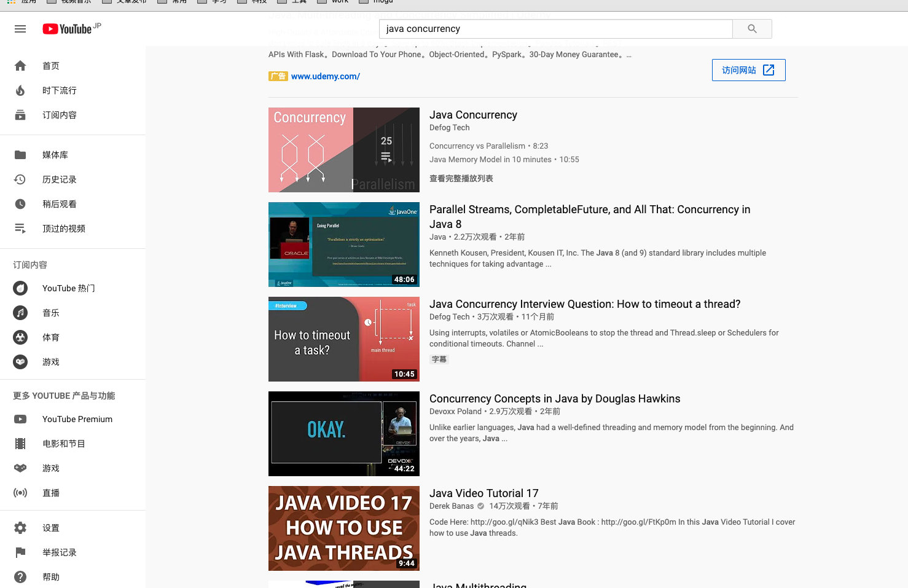This screenshot has height=588, width=908.
Task: Open the Concurrency vs Parallelism playlist thumbnail
Action: coord(344,150)
